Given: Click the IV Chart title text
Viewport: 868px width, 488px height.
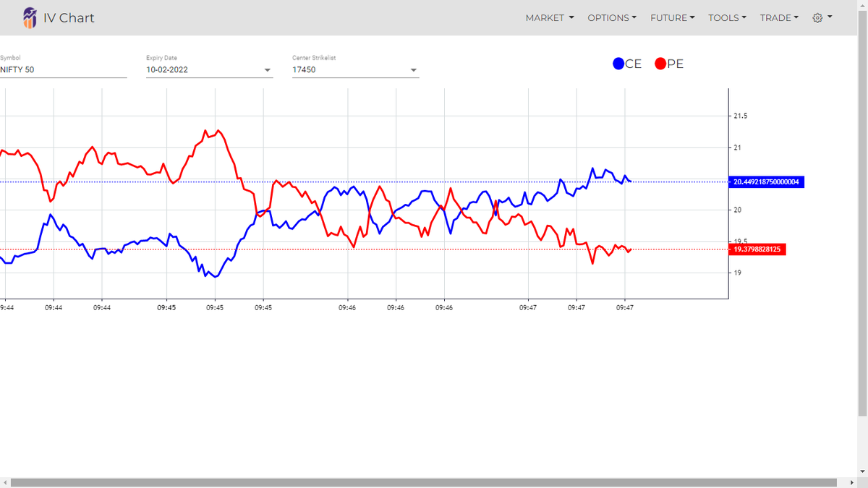Looking at the screenshot, I should pos(69,17).
